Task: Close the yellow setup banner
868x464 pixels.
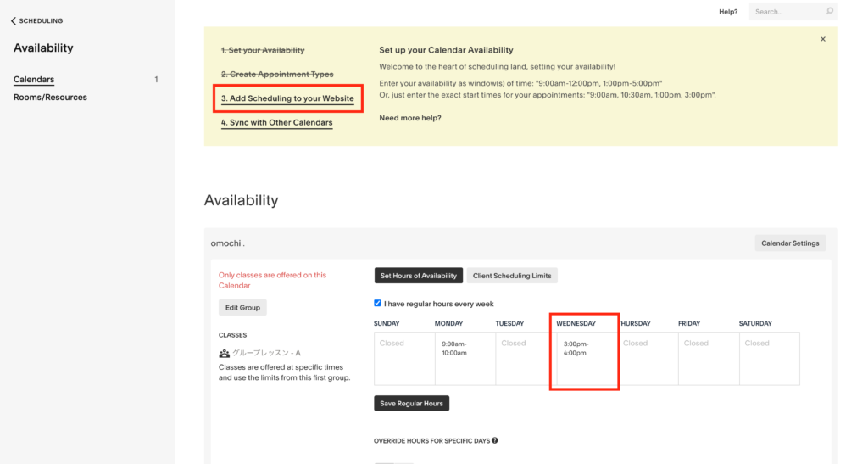Action: (822, 39)
